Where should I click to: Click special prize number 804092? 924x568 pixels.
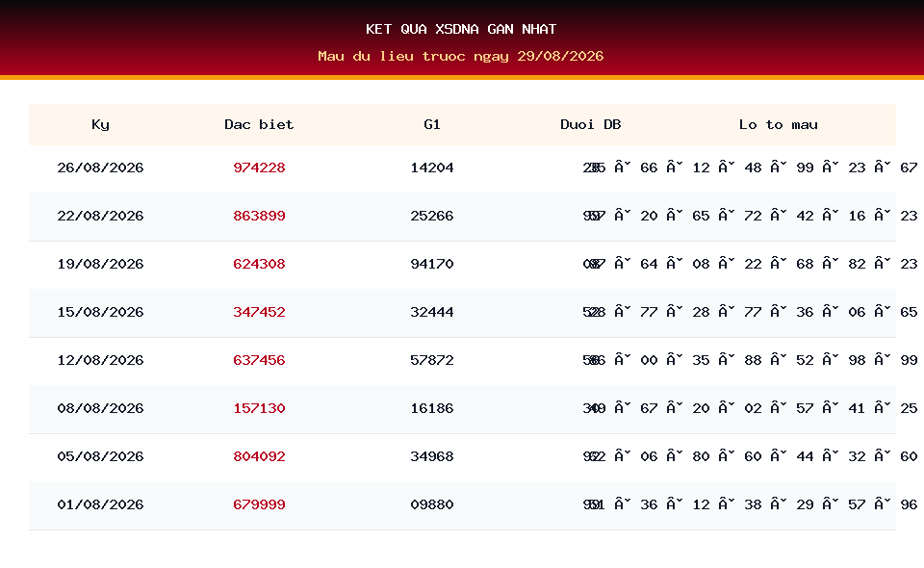pyautogui.click(x=259, y=456)
